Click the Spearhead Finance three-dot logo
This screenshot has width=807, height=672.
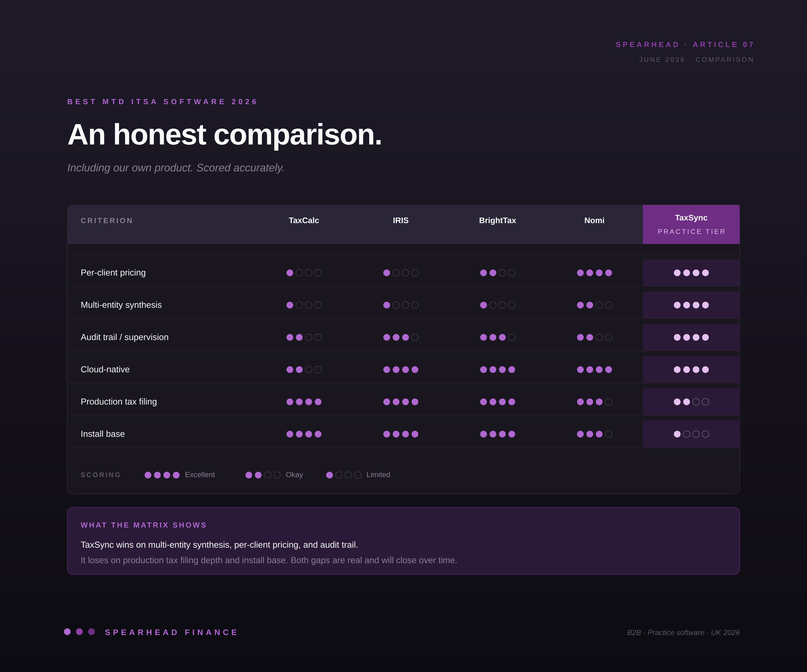pos(79,632)
